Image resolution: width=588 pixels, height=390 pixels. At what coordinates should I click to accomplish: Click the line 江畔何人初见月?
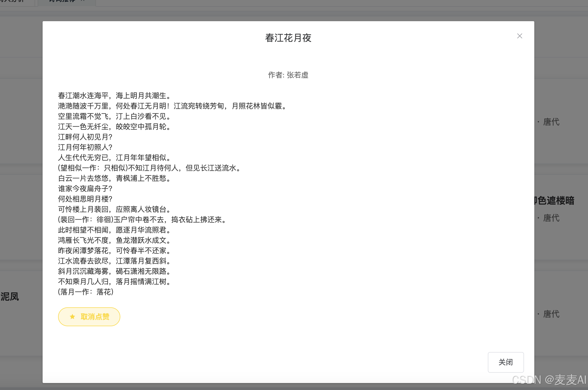click(x=85, y=137)
